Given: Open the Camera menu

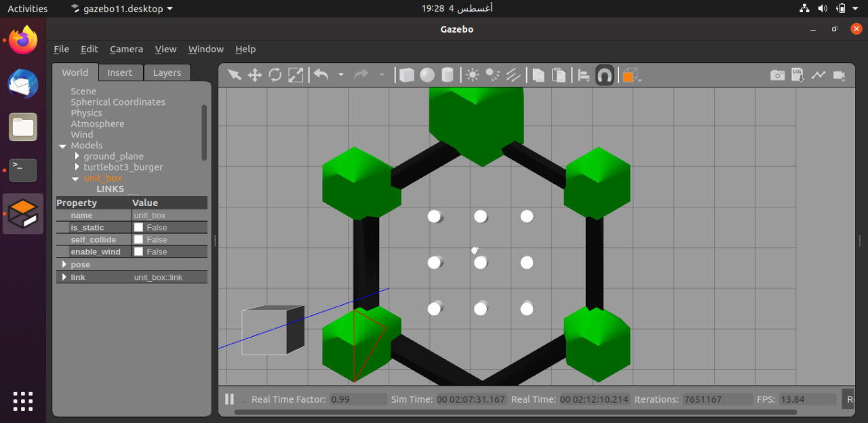Looking at the screenshot, I should point(126,49).
